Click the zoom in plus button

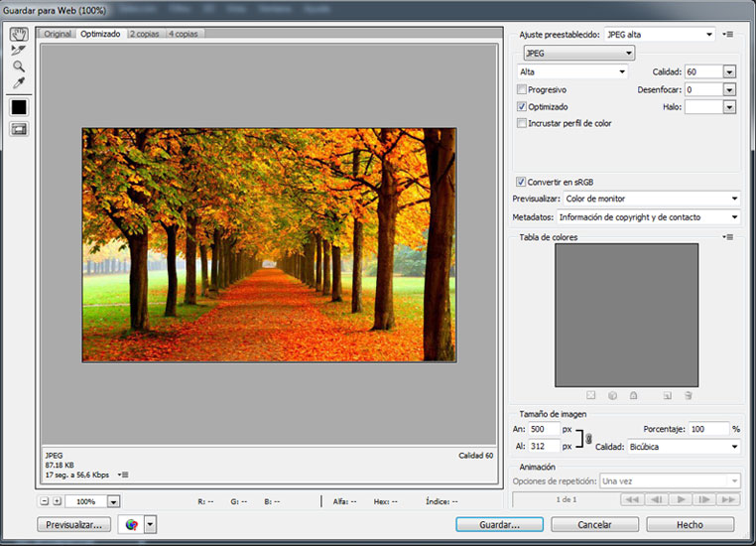57,501
